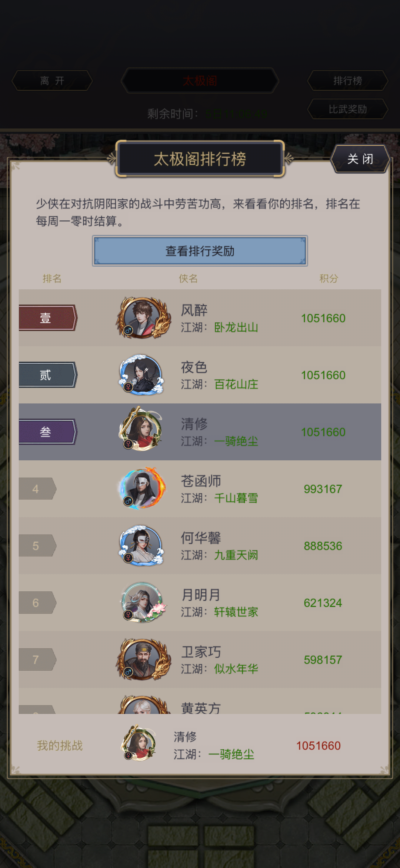Click 卧龙出山 guild name link

(236, 327)
